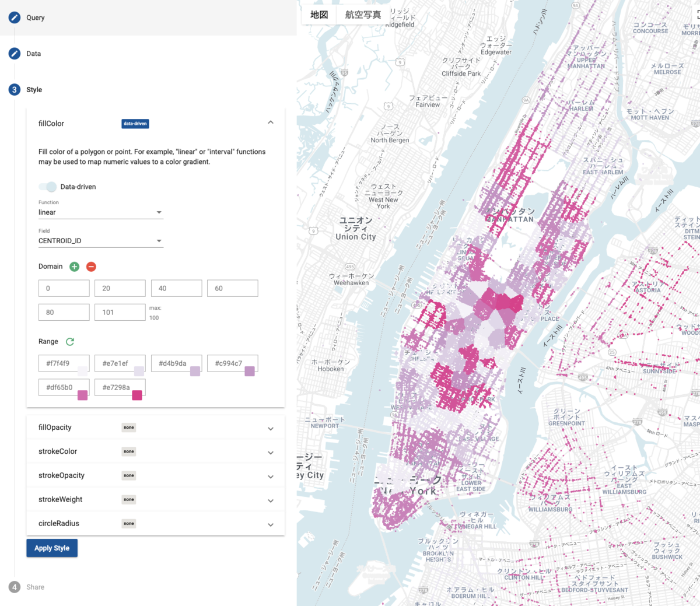Remove a domain value with red minus
This screenshot has width=700, height=606.
[x=91, y=267]
